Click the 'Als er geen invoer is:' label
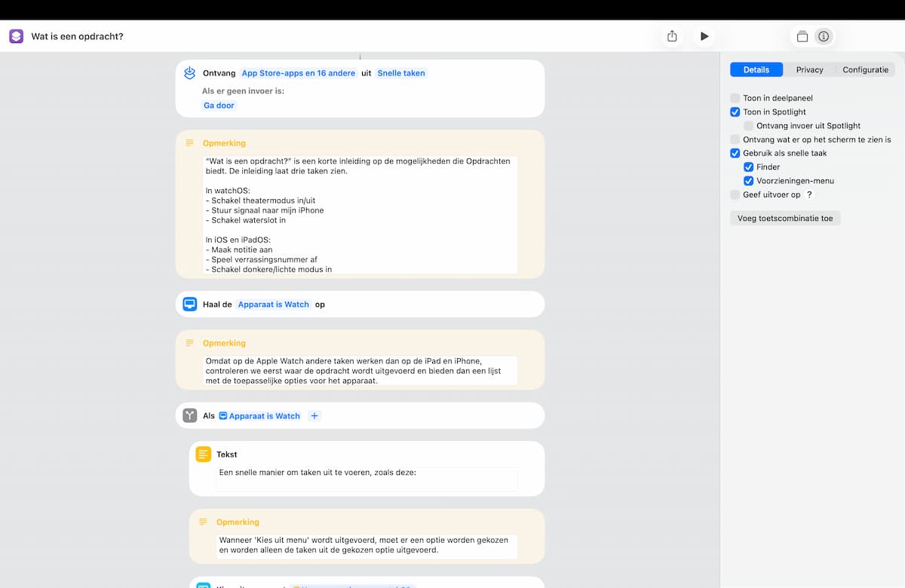This screenshot has height=588, width=905. pyautogui.click(x=243, y=91)
